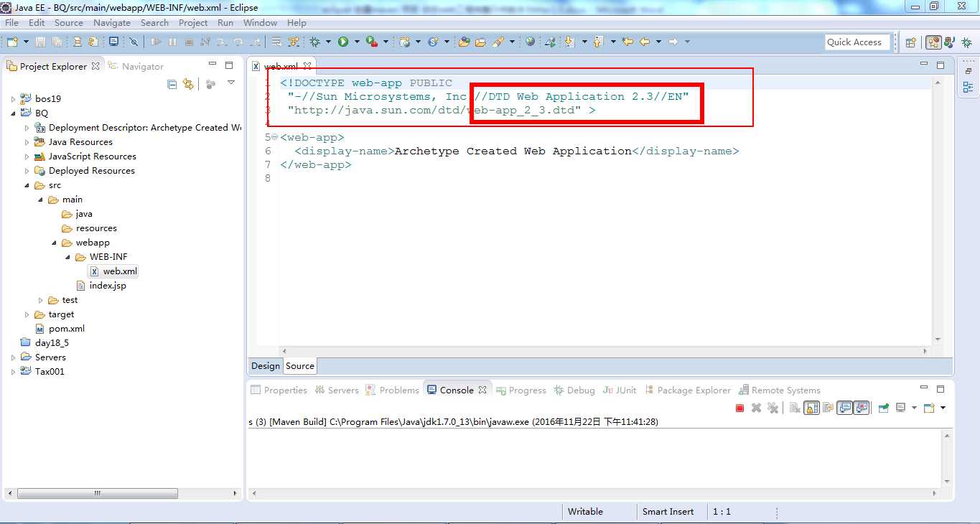Select pom.xml in Project Explorer

60,329
